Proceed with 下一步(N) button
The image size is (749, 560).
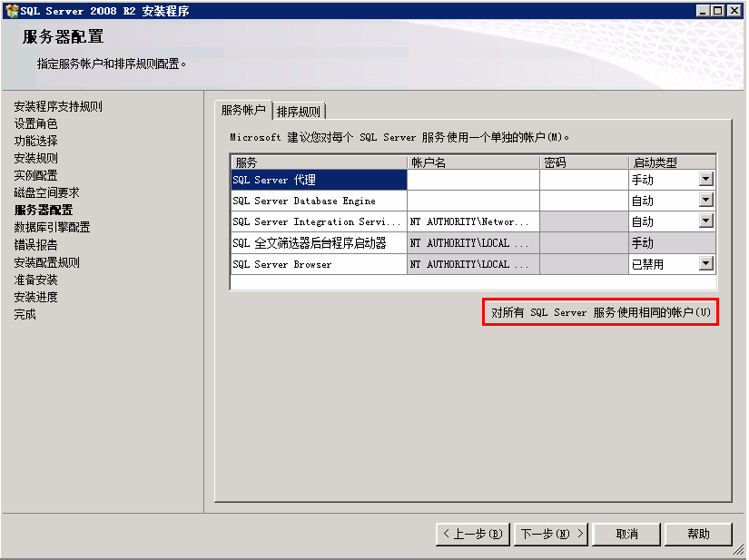551,534
